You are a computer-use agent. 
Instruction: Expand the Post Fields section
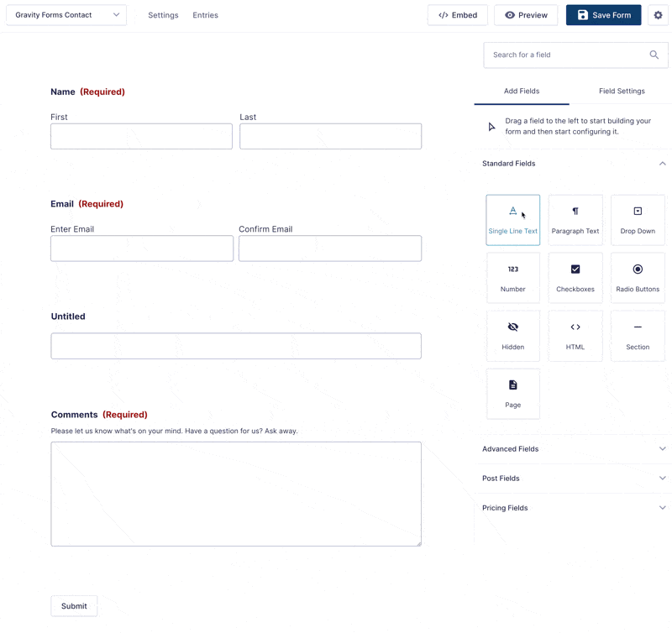pyautogui.click(x=574, y=479)
